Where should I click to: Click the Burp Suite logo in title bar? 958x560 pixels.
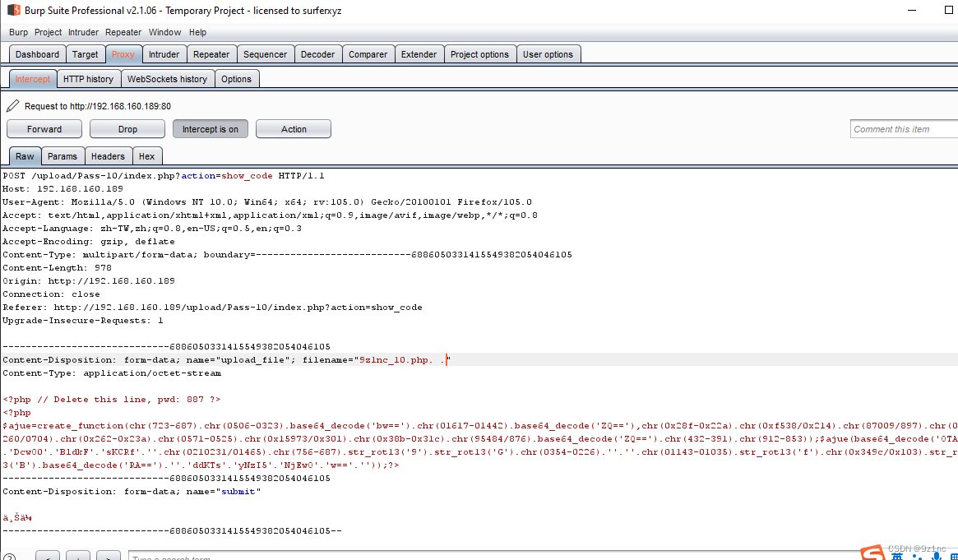pos(13,11)
